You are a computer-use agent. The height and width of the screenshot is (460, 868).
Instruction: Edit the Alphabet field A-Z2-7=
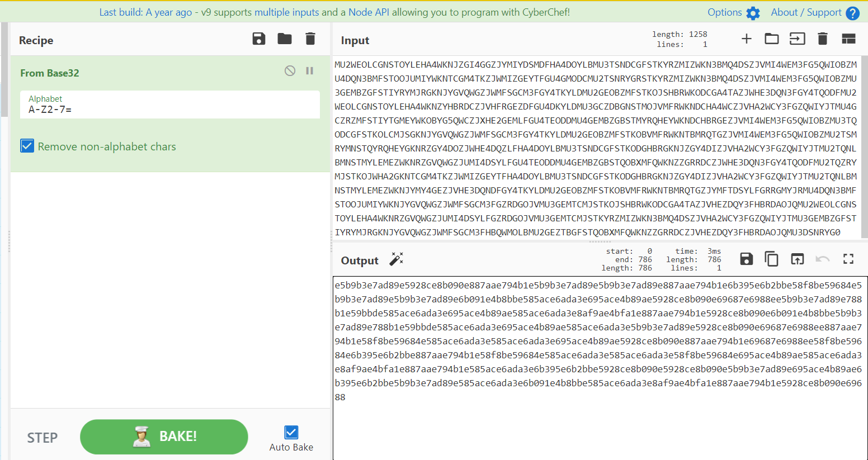click(x=170, y=105)
